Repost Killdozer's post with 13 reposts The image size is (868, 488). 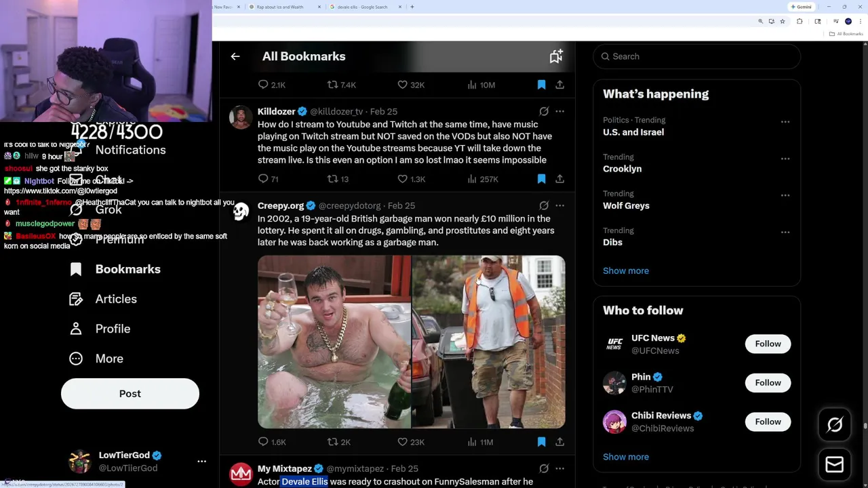(338, 179)
